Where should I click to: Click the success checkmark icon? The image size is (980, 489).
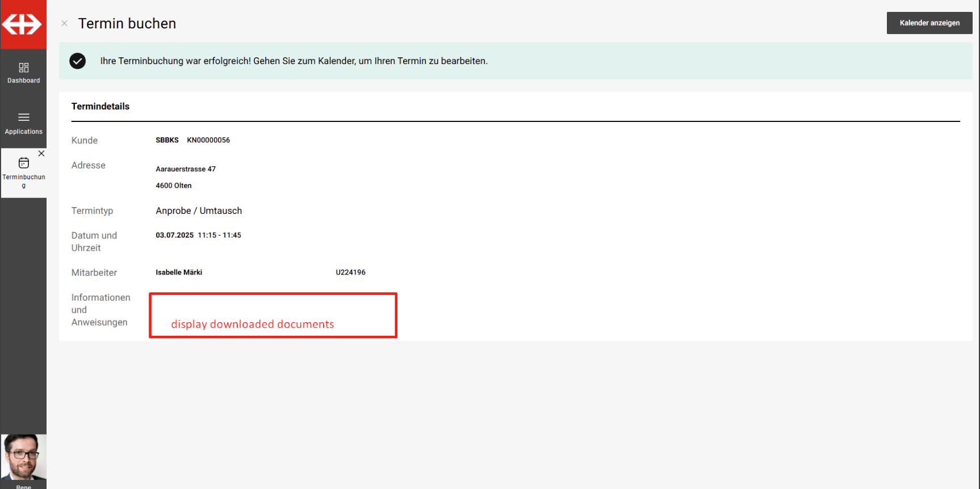click(x=78, y=61)
